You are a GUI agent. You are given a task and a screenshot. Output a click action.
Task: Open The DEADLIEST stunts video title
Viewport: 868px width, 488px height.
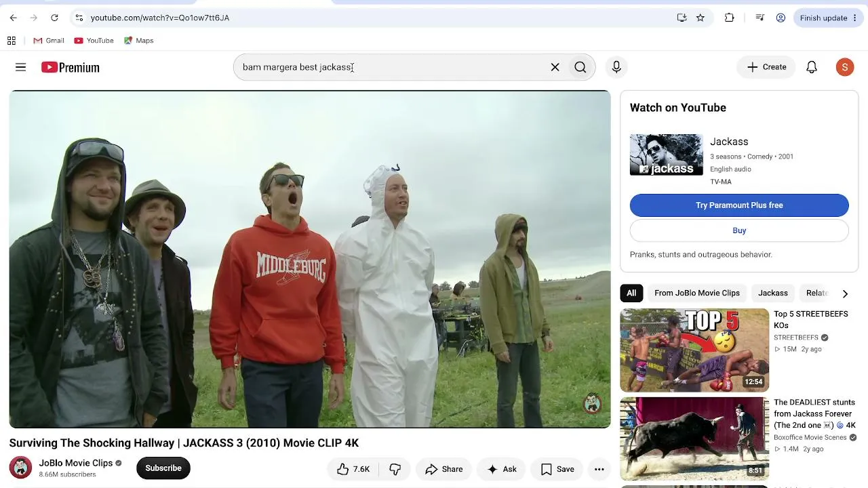pos(815,413)
